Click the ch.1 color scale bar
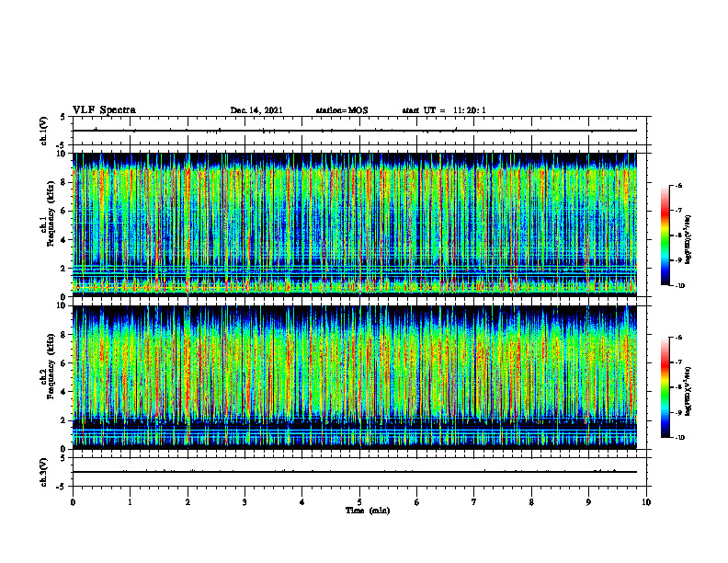Screen dimensions: 728x563 [x=665, y=236]
